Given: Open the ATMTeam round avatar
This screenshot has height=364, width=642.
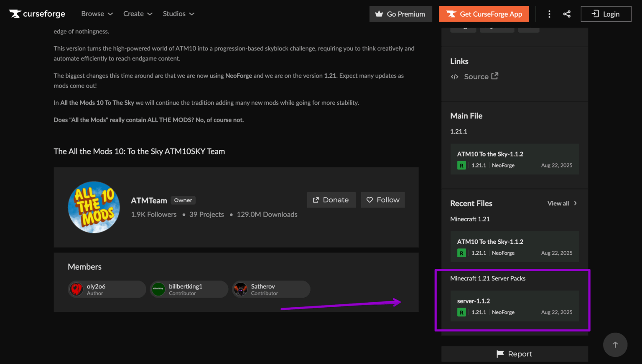Looking at the screenshot, I should click(94, 207).
